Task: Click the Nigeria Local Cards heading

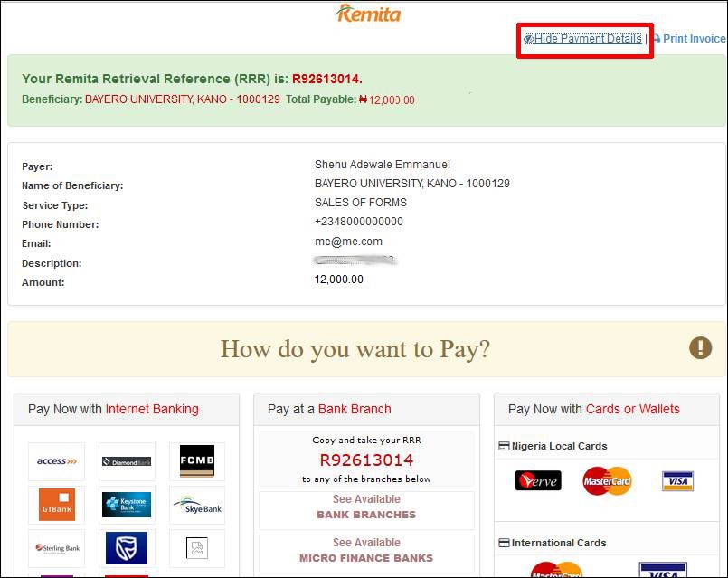Action: click(x=559, y=446)
